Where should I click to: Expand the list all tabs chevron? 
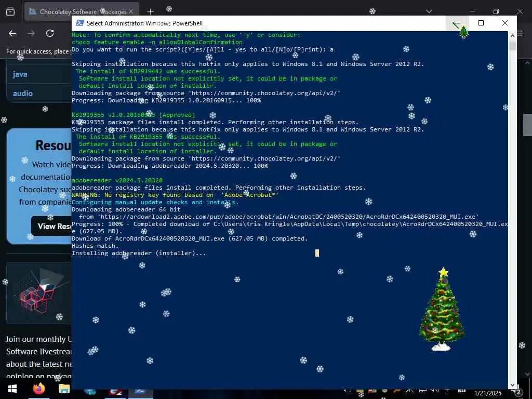pos(429,11)
